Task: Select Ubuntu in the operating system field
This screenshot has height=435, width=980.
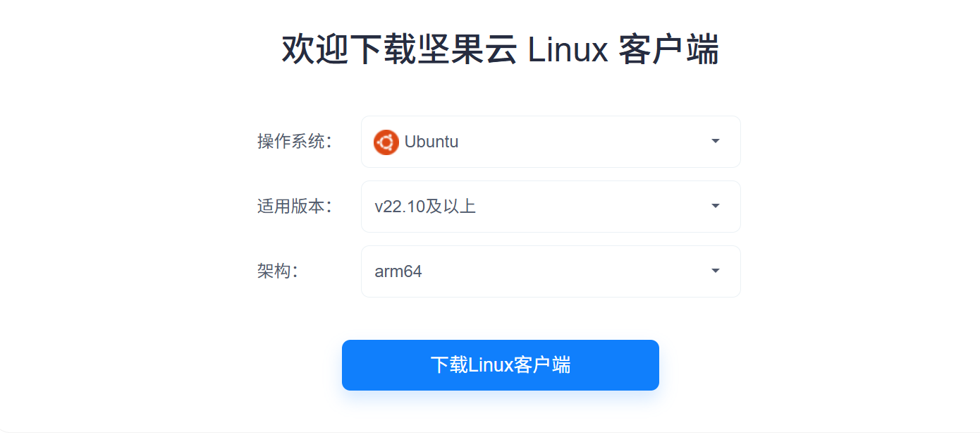Action: pos(431,142)
